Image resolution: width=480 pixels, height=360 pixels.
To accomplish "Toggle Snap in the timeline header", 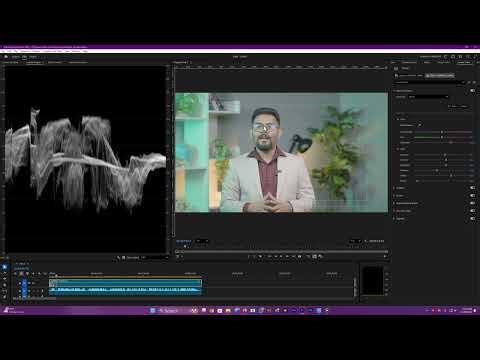I will point(21,274).
